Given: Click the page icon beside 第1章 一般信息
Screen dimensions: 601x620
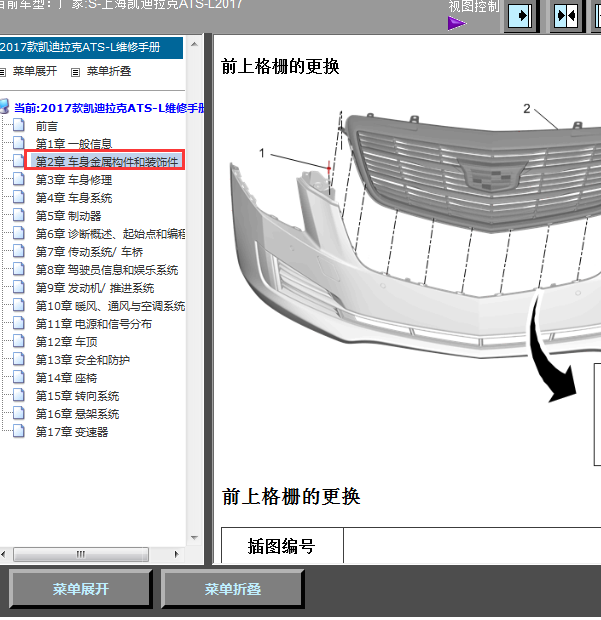Looking at the screenshot, I should (19, 143).
